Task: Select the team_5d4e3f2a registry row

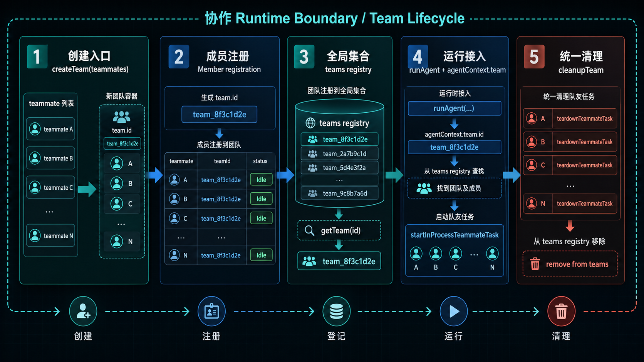Action: click(339, 168)
